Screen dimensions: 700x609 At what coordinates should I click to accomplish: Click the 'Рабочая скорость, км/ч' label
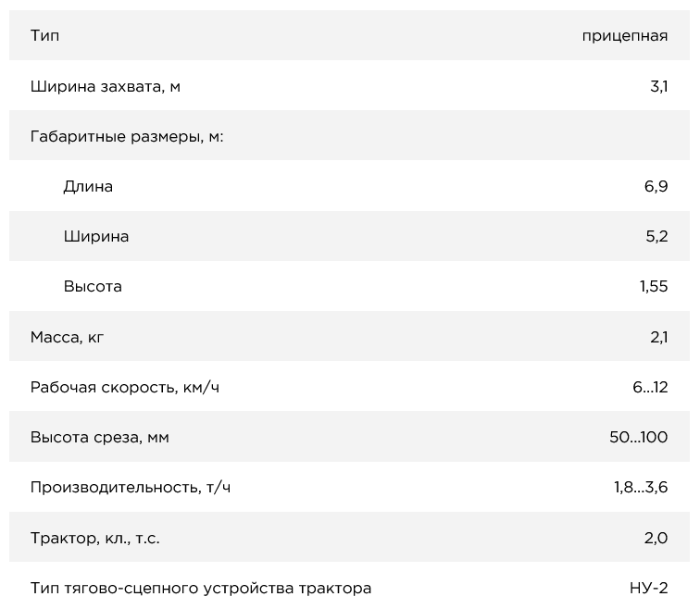(x=124, y=387)
